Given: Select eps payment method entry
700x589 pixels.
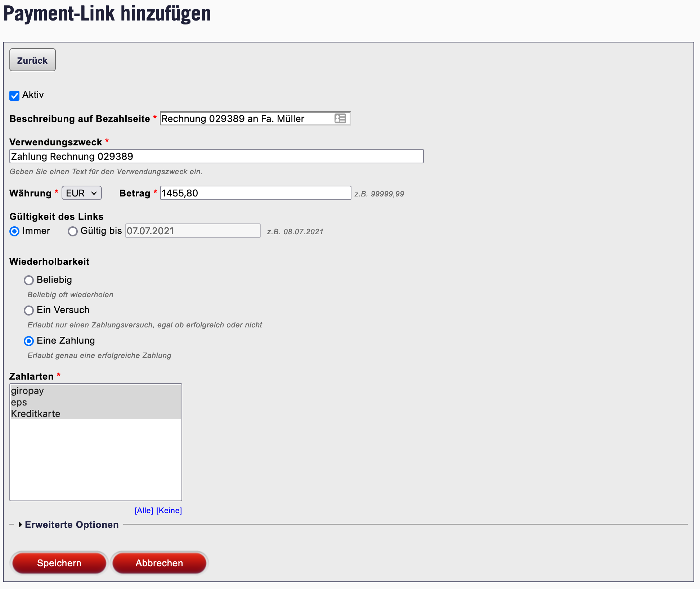Looking at the screenshot, I should point(19,402).
